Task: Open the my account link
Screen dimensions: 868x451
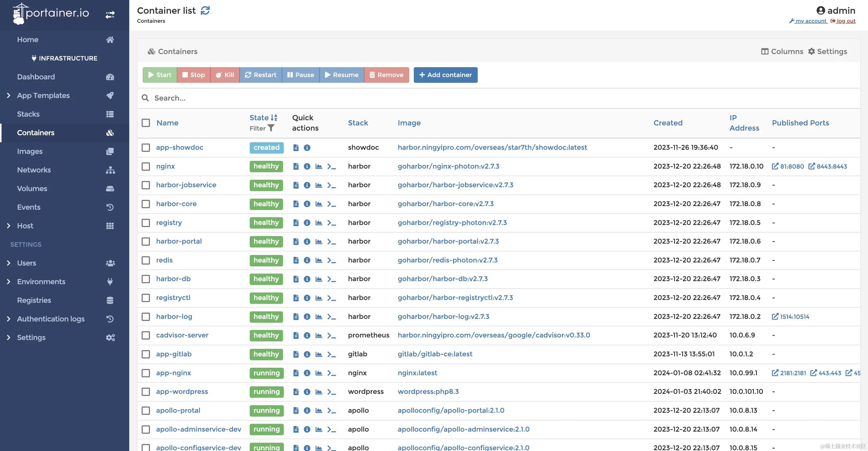Action: 808,21
